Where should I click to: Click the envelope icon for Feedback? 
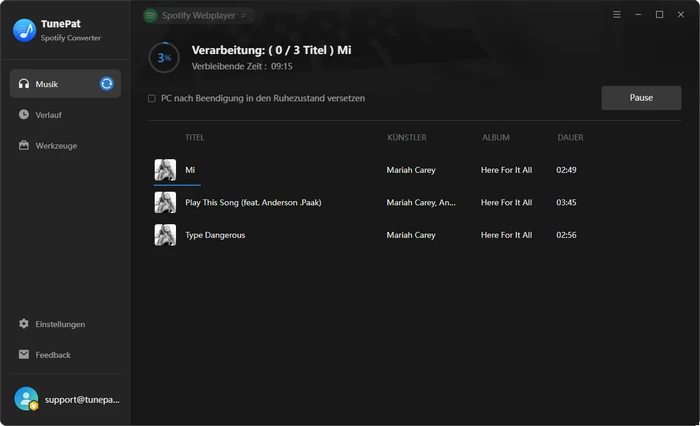tap(24, 354)
